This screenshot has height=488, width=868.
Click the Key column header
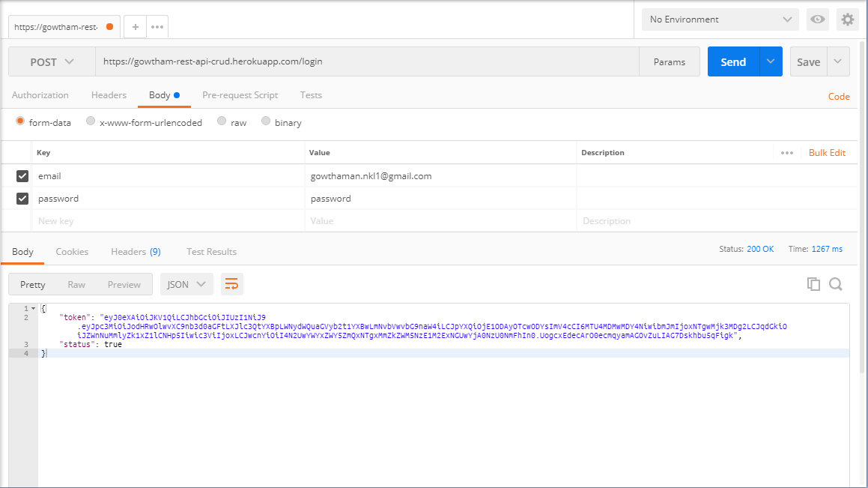coord(43,153)
